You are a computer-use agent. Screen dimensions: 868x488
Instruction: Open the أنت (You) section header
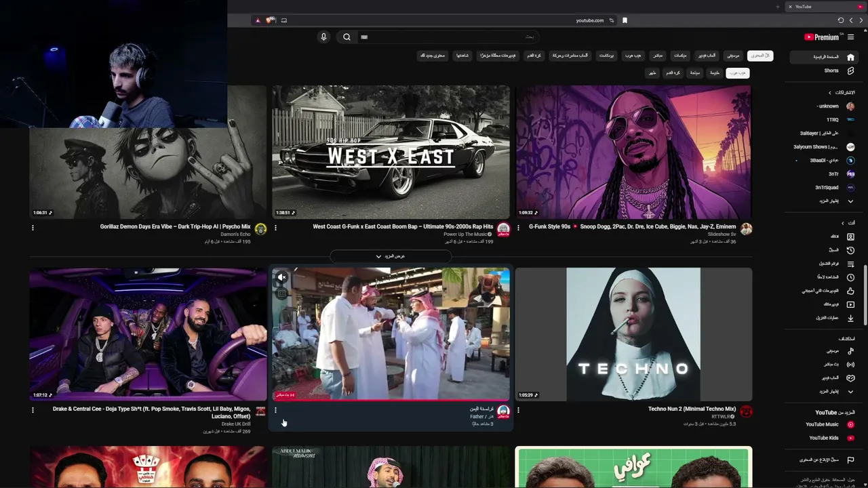(848, 223)
